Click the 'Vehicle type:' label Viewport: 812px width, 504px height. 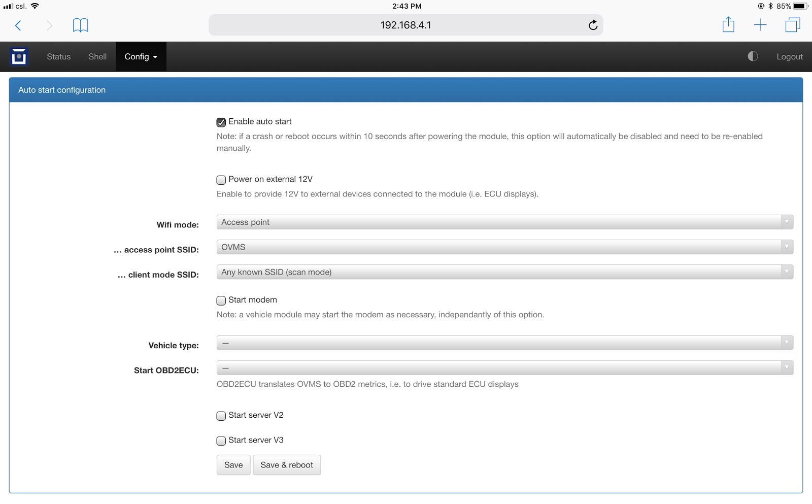(174, 346)
